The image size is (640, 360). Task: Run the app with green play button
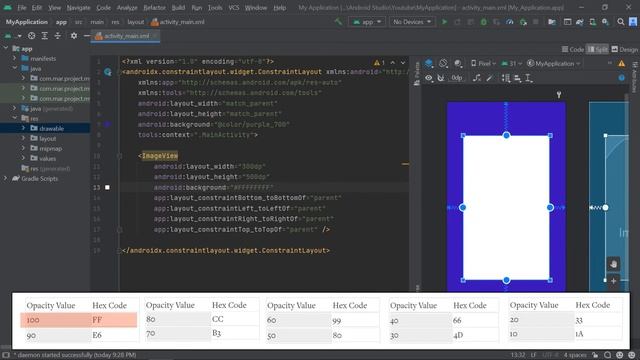click(444, 22)
